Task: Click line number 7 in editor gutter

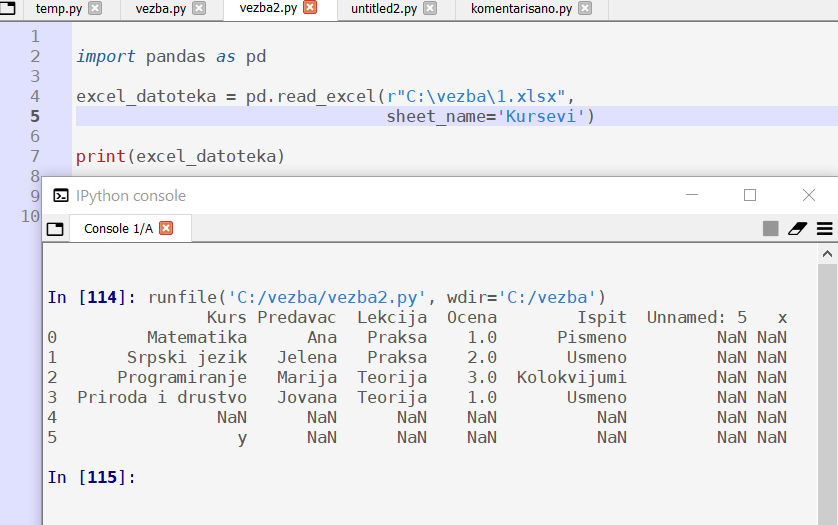Action: pos(35,156)
